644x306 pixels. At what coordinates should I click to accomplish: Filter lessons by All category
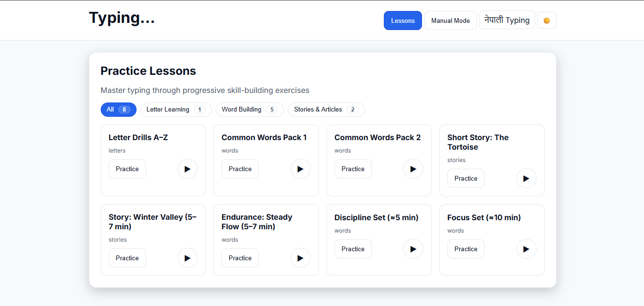118,110
